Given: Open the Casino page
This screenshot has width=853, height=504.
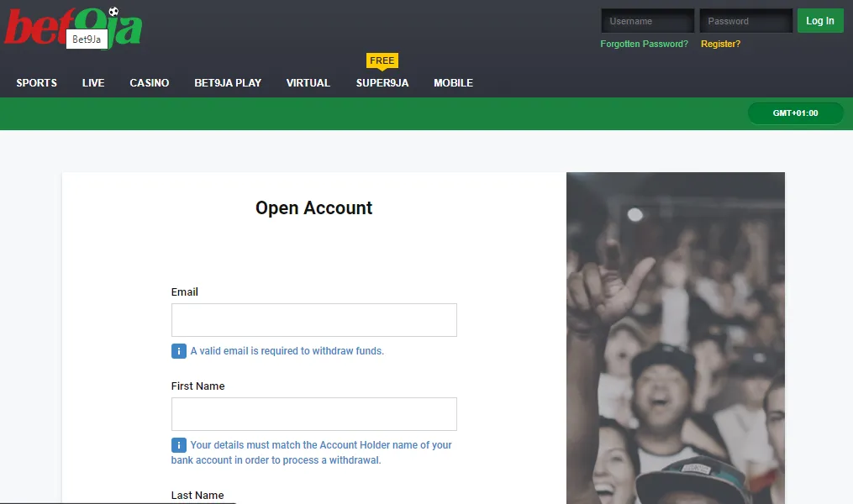Looking at the screenshot, I should [149, 83].
